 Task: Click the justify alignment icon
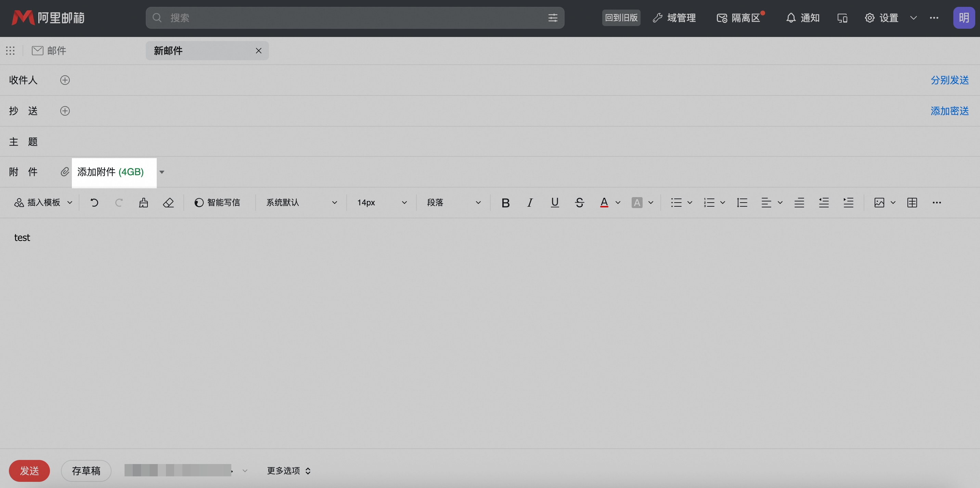[x=799, y=203]
